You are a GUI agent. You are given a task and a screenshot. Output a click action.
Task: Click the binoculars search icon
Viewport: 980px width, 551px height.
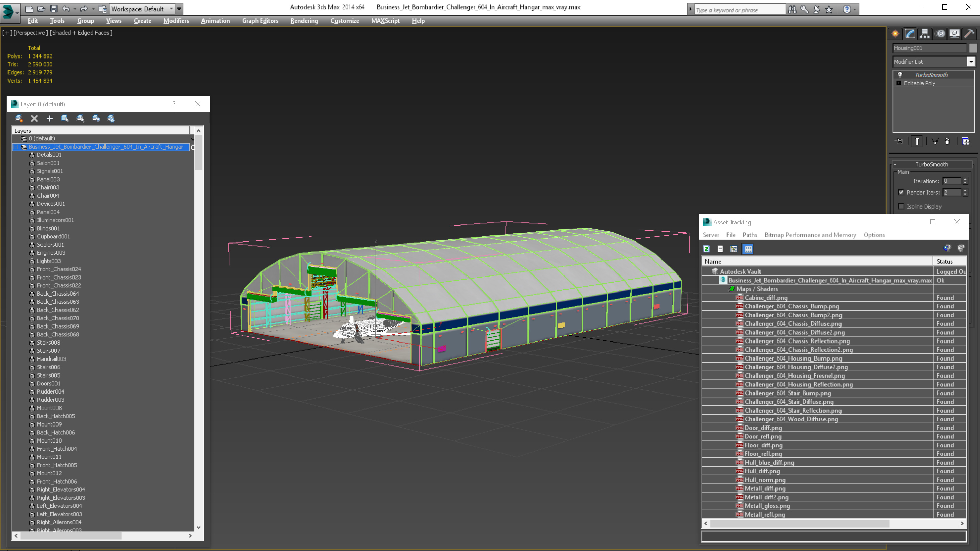pyautogui.click(x=792, y=10)
